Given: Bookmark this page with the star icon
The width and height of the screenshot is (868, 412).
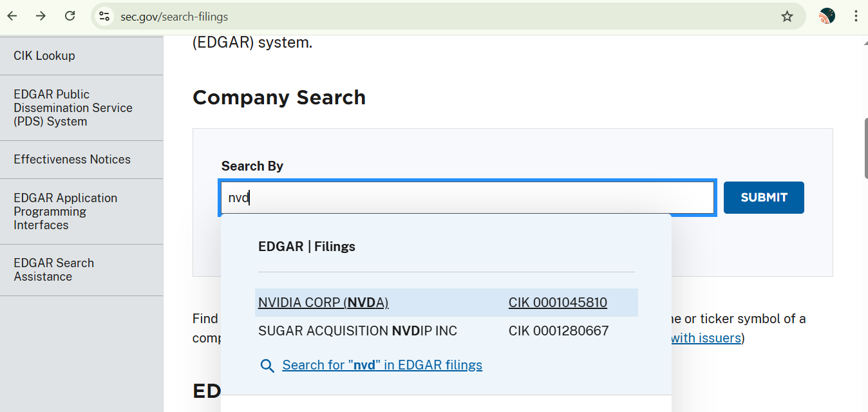Looking at the screenshot, I should click(787, 15).
